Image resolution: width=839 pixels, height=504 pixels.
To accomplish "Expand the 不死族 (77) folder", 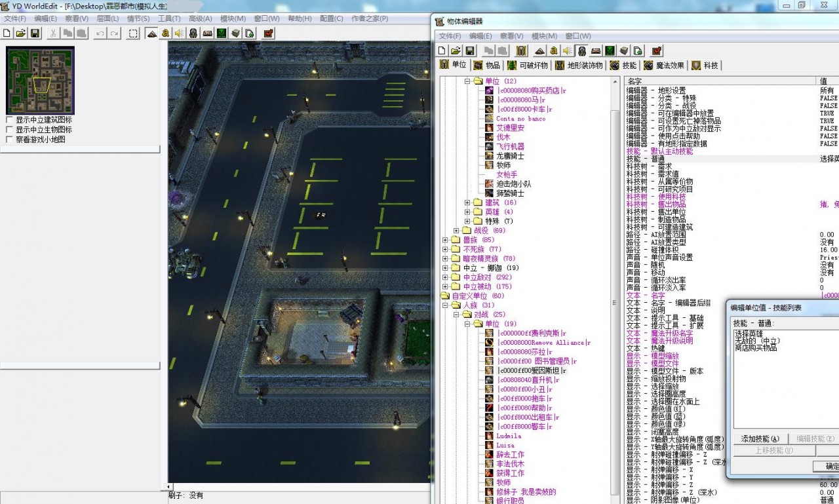I will tap(446, 249).
